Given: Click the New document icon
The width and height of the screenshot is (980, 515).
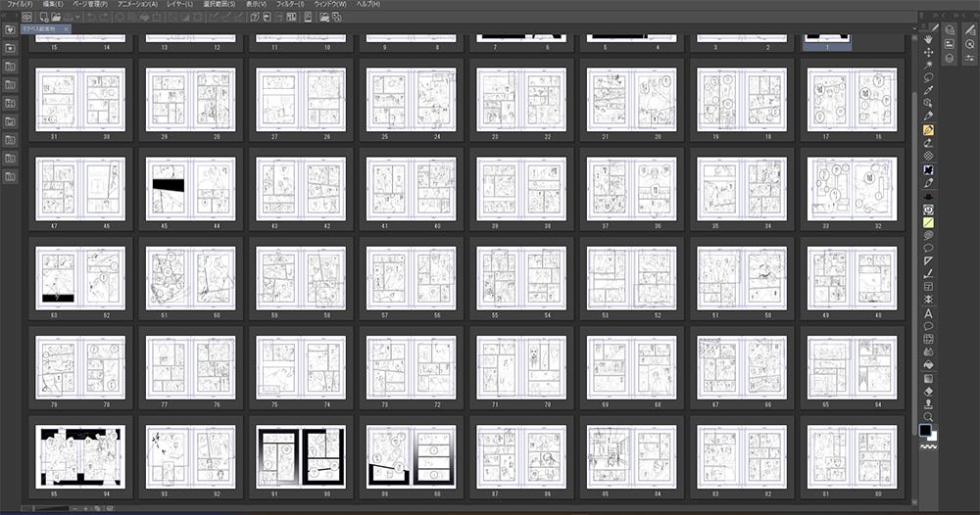Looking at the screenshot, I should (x=44, y=17).
